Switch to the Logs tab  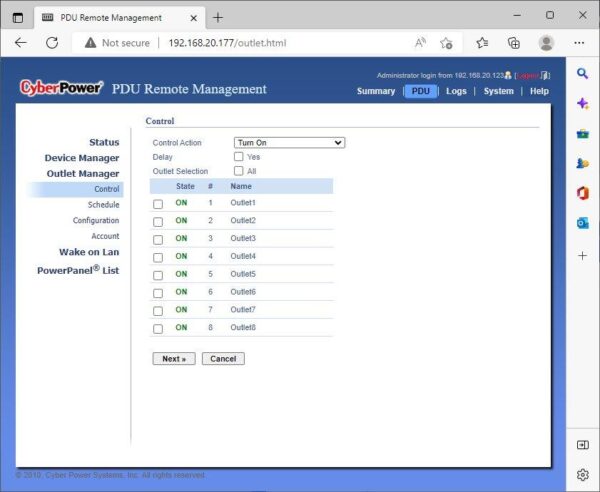(x=456, y=91)
